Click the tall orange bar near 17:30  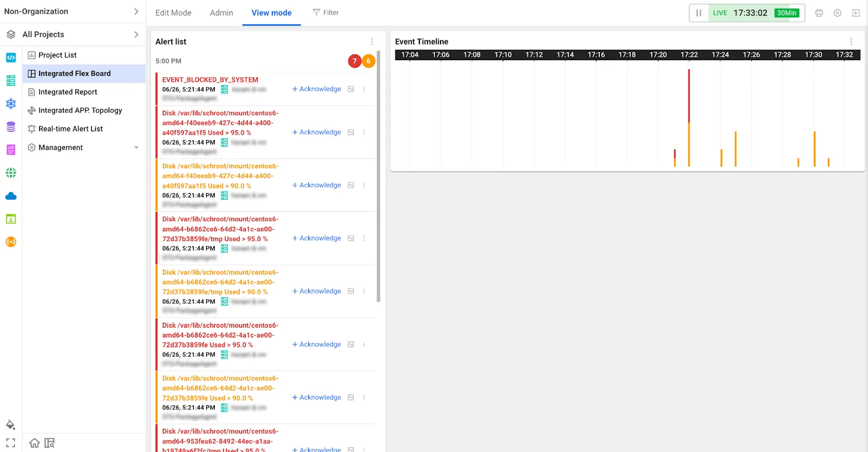814,149
